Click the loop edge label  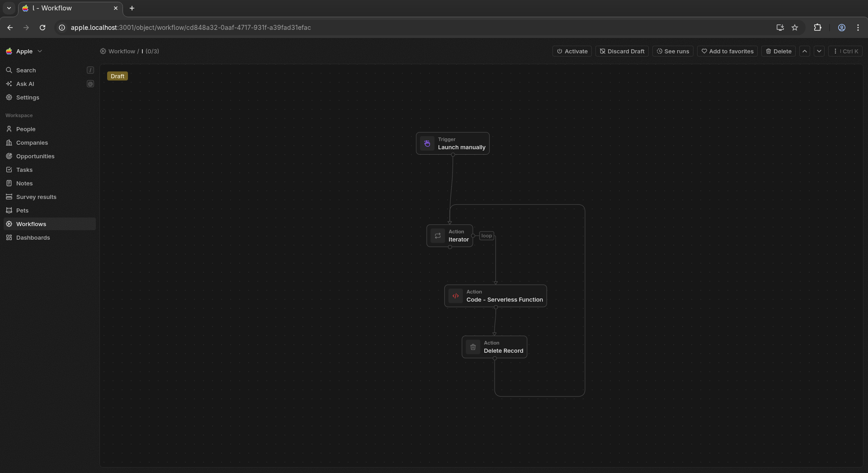(486, 236)
